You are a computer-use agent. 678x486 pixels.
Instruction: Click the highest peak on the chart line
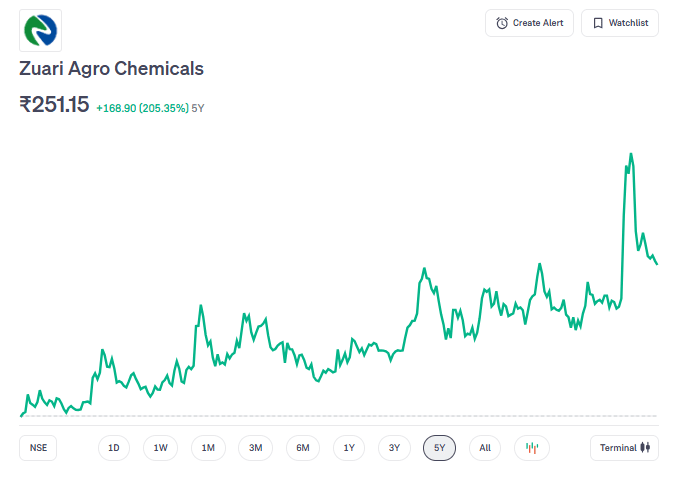[631, 155]
